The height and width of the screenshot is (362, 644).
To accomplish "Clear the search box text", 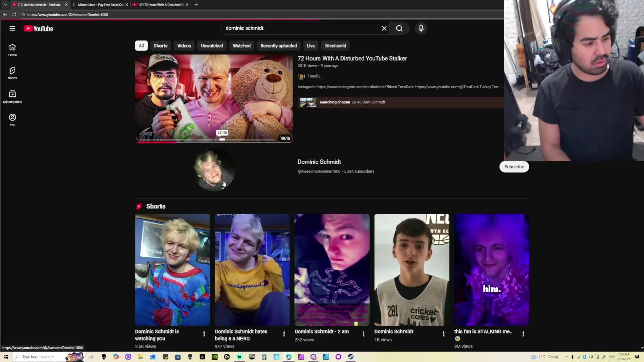I will pos(384,28).
